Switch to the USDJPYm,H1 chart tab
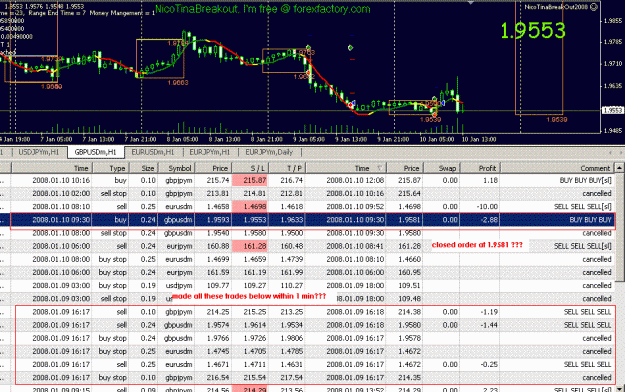This screenshot has height=392, width=625. tap(39, 152)
